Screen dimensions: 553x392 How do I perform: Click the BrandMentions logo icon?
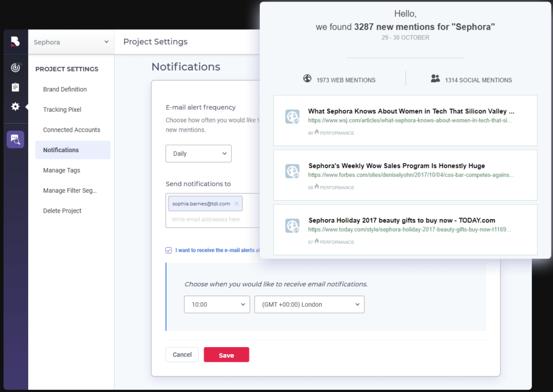click(15, 42)
